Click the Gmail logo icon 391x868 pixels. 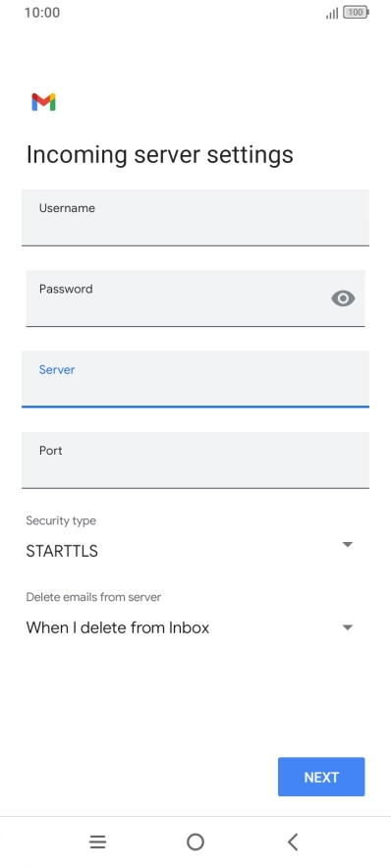point(43,102)
